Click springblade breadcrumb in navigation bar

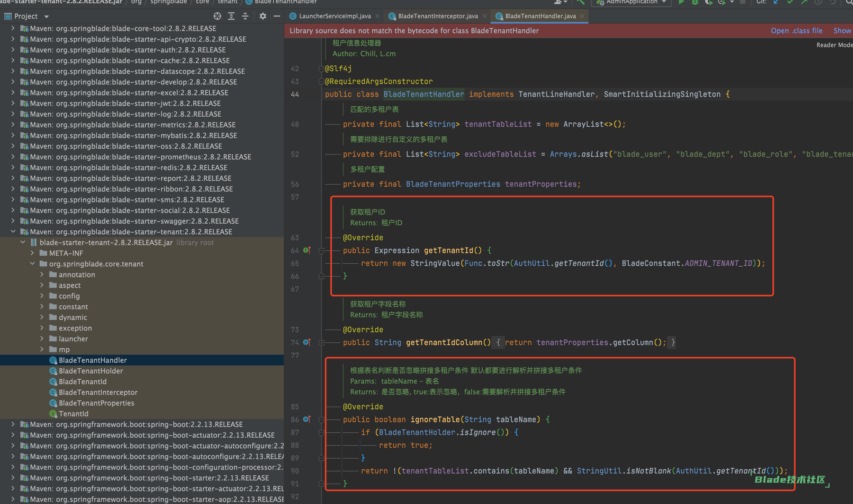click(169, 2)
